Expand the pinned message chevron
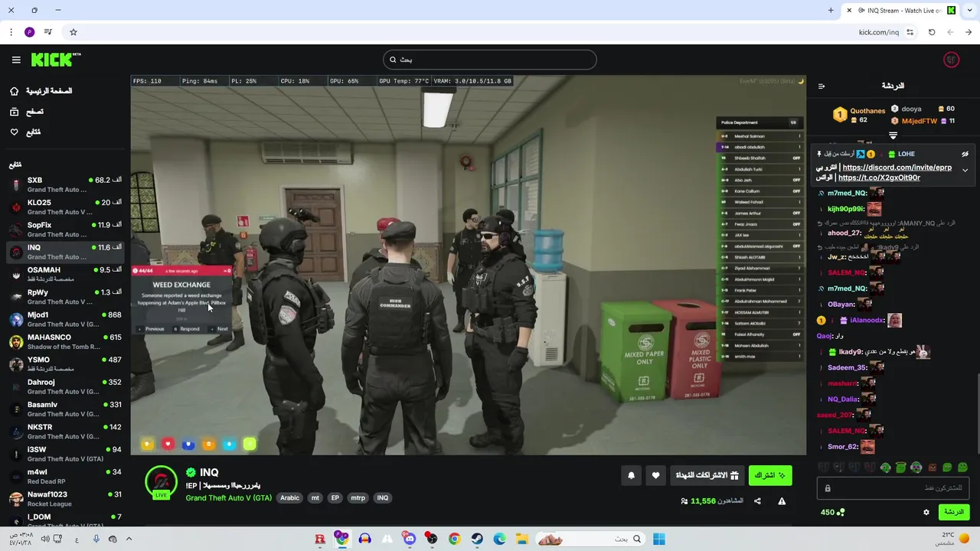Image resolution: width=980 pixels, height=551 pixels. coord(965,170)
